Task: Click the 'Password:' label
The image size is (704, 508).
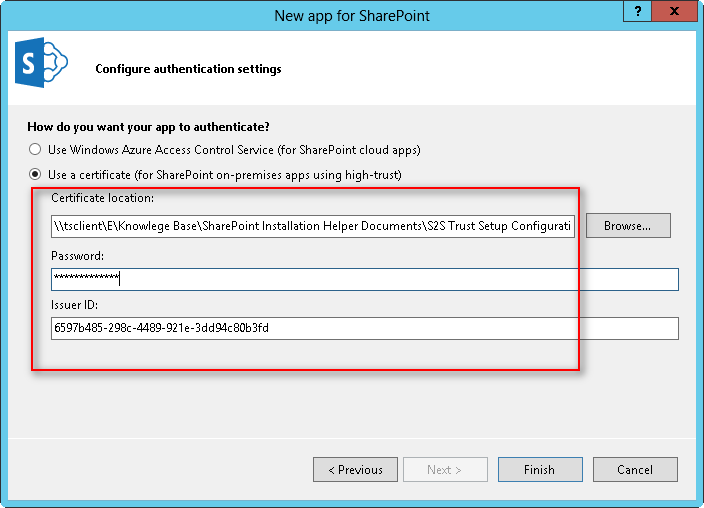Action: [77, 256]
